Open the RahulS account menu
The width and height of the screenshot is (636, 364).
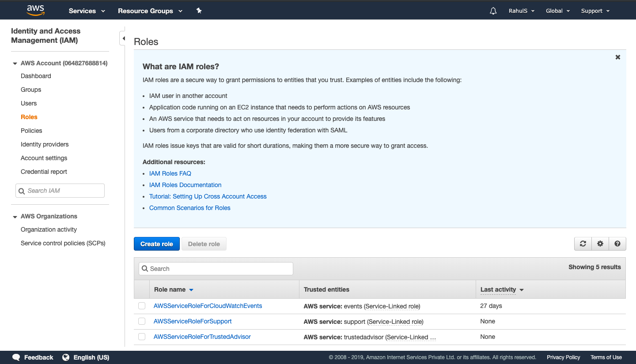(522, 11)
